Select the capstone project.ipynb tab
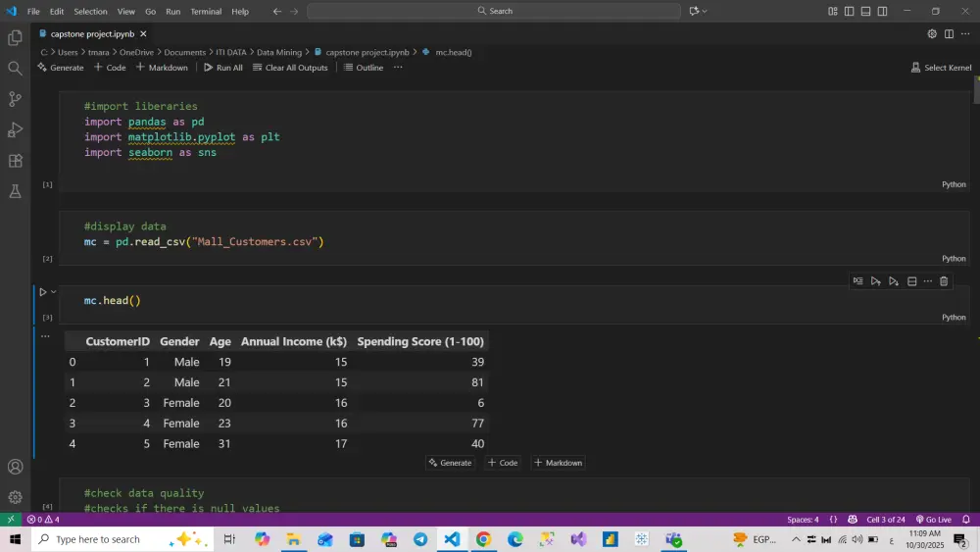This screenshot has height=552, width=980. point(92,33)
